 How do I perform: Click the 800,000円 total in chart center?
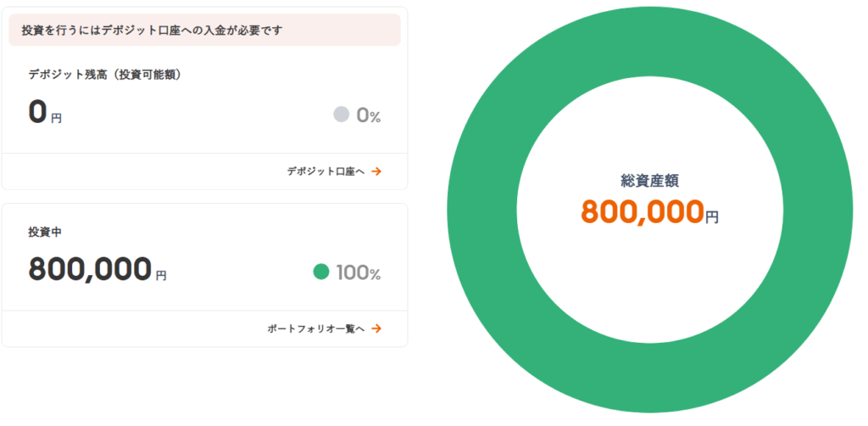pyautogui.click(x=649, y=212)
